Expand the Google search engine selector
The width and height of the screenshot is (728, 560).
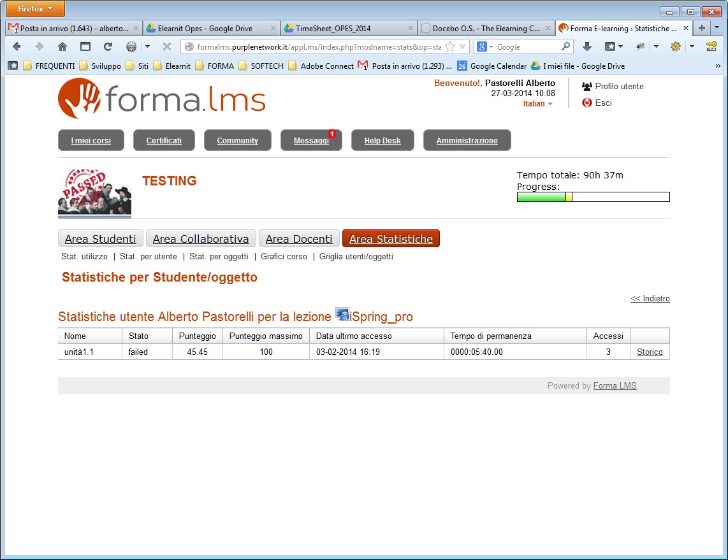484,47
